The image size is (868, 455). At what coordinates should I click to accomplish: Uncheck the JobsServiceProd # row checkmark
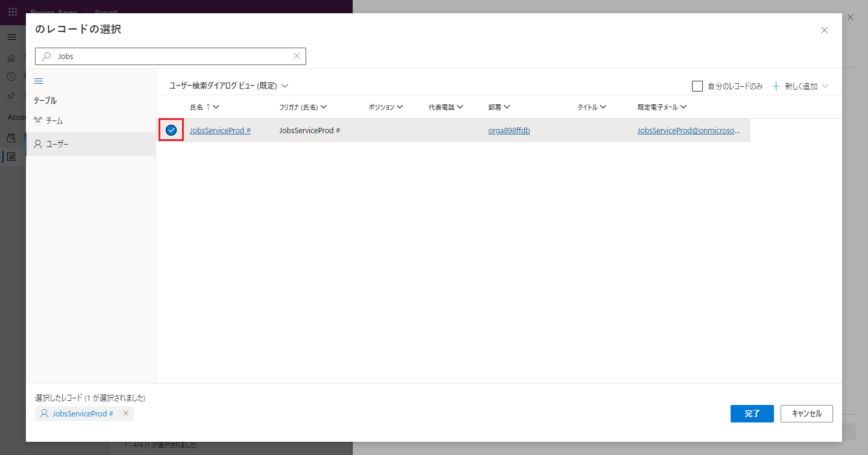[x=171, y=130]
